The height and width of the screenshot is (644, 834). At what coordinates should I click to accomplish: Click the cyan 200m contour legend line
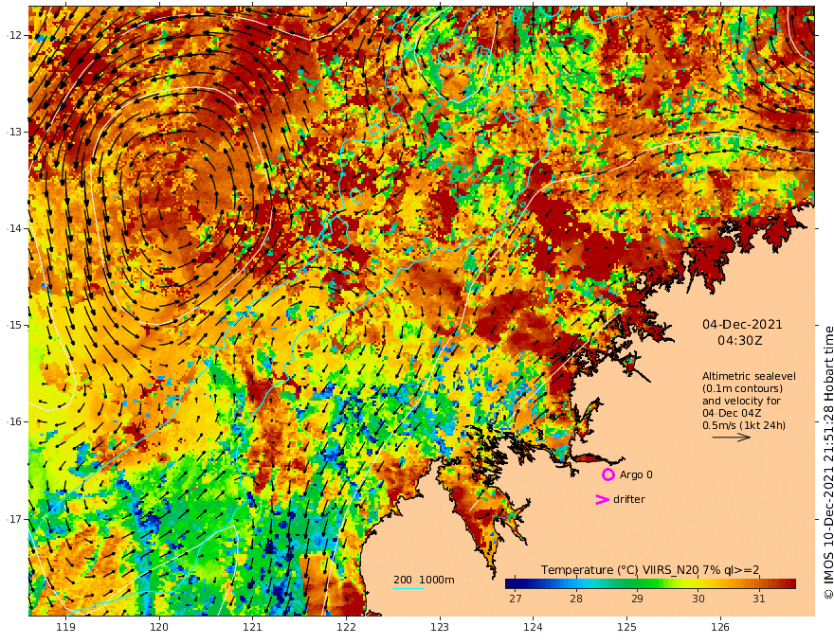pos(408,588)
